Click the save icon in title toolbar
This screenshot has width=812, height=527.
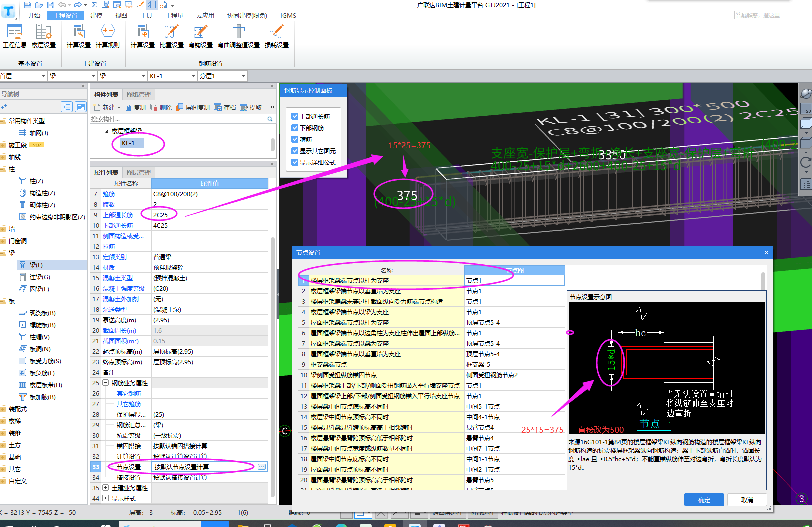point(51,5)
